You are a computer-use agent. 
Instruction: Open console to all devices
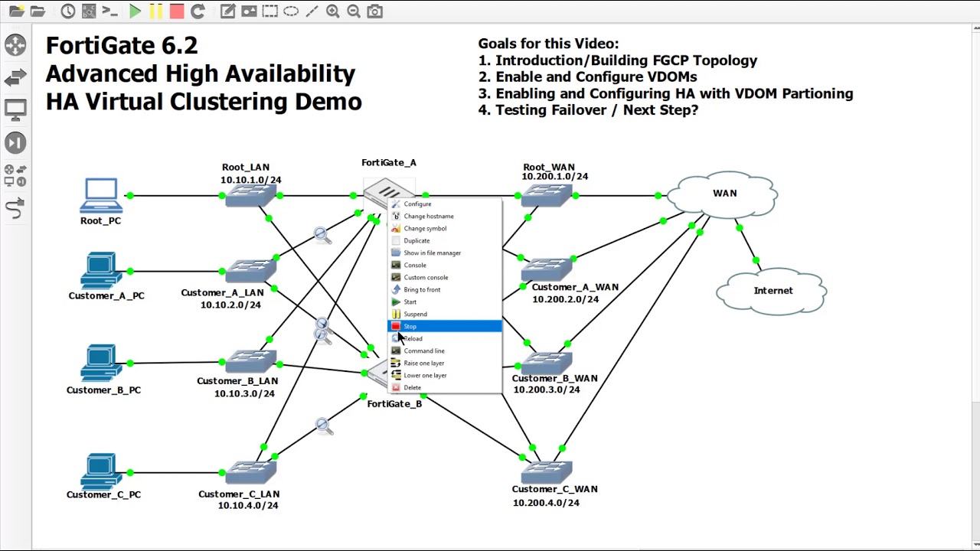pyautogui.click(x=110, y=11)
